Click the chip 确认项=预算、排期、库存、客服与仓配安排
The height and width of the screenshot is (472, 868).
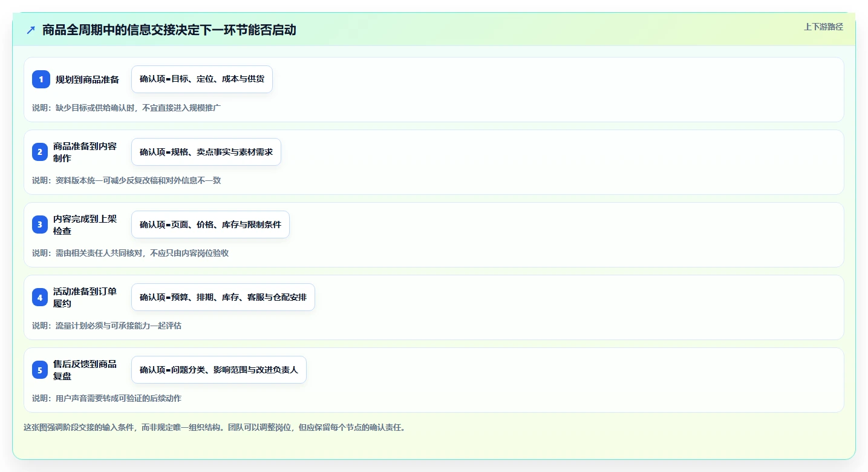coord(223,297)
